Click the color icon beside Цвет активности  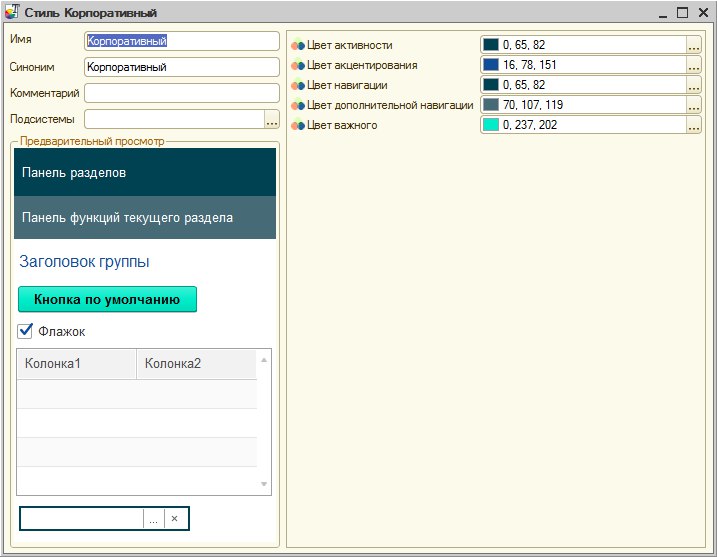(x=298, y=45)
